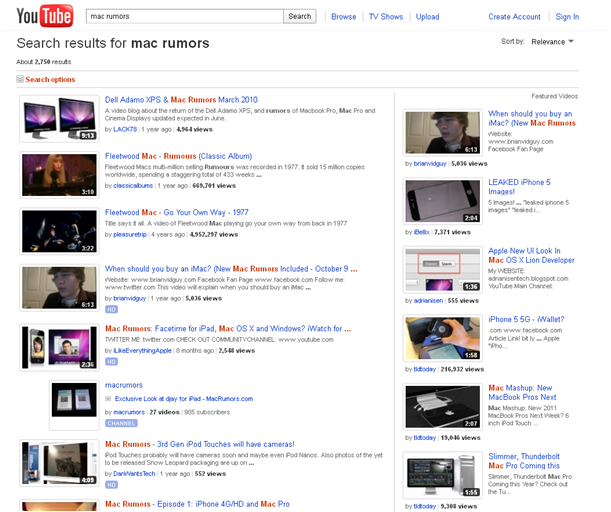Viewport: 611px width, 512px height.
Task: Open 3rd Gen iPod Touches video thumbnail
Action: click(59, 463)
